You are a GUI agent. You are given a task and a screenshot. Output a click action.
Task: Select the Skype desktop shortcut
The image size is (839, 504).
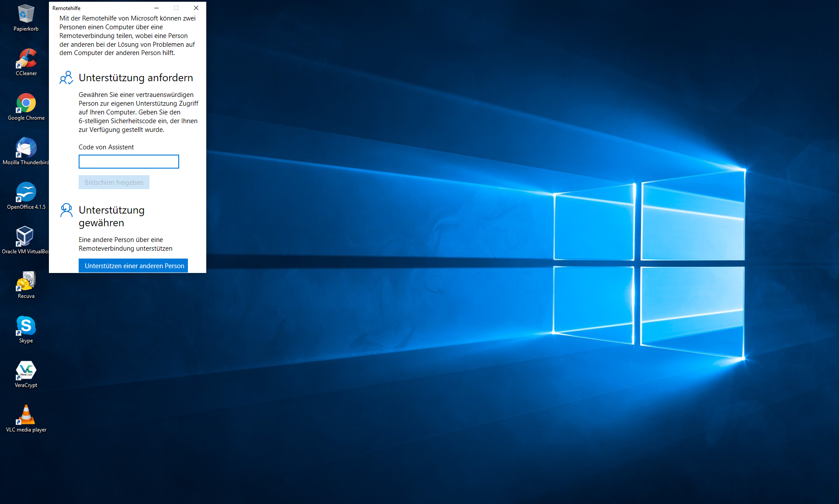coord(26,327)
